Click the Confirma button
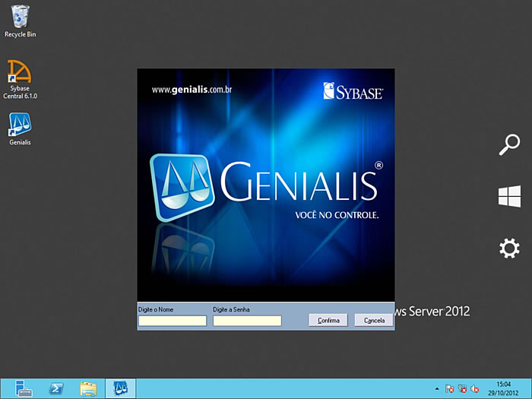 328,320
